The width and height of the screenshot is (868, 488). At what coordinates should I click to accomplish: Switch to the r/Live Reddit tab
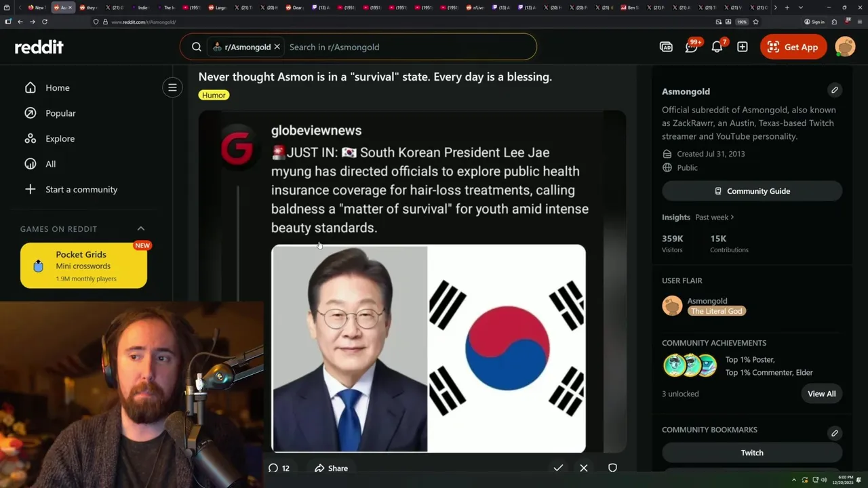(x=477, y=7)
